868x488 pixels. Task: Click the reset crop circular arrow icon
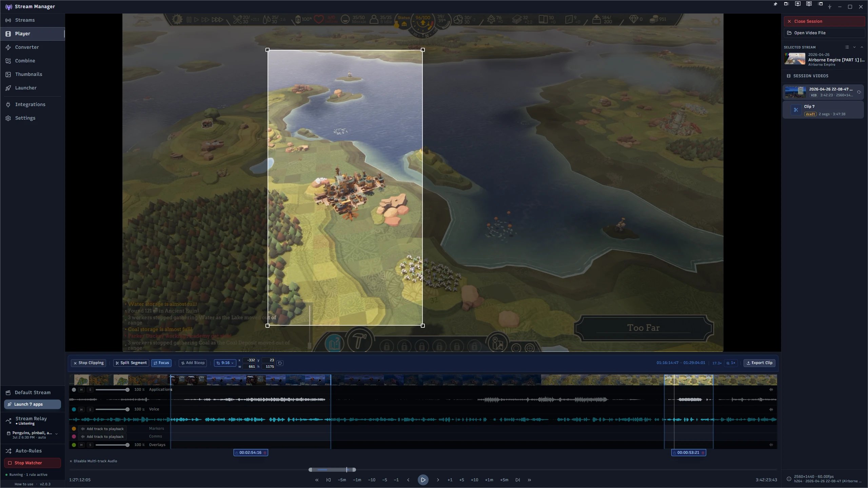pos(280,363)
